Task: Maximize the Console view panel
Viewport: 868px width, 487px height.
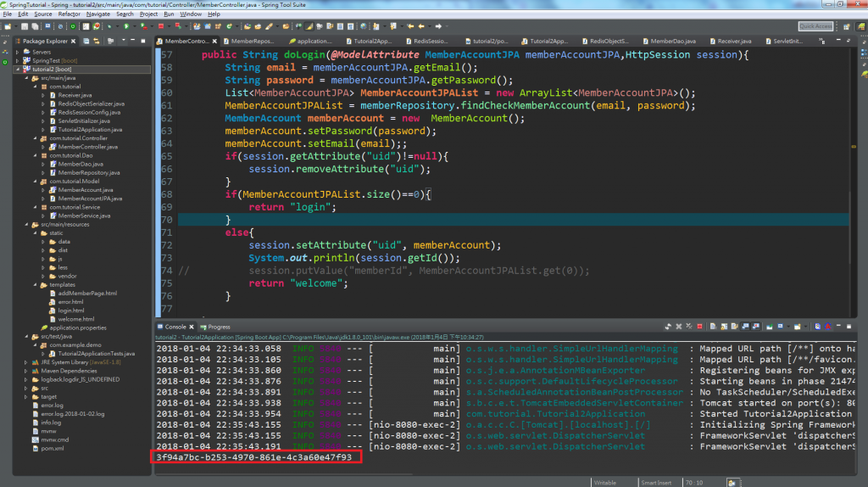Action: (x=849, y=327)
